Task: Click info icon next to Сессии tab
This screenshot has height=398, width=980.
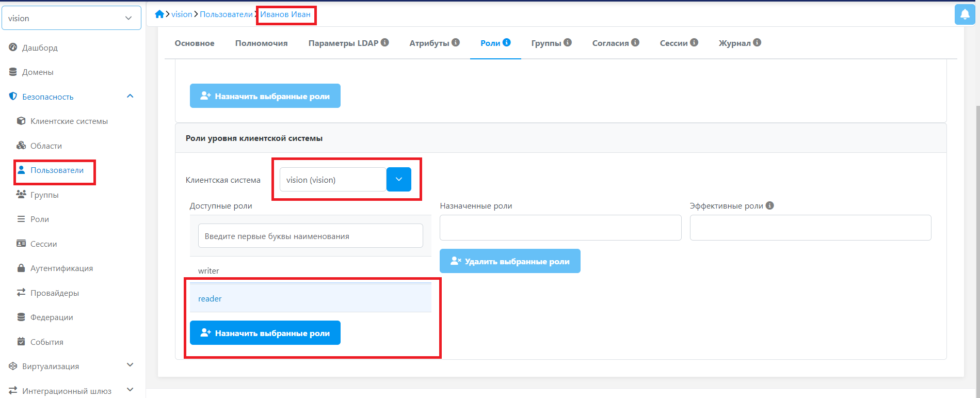Action: [694, 43]
